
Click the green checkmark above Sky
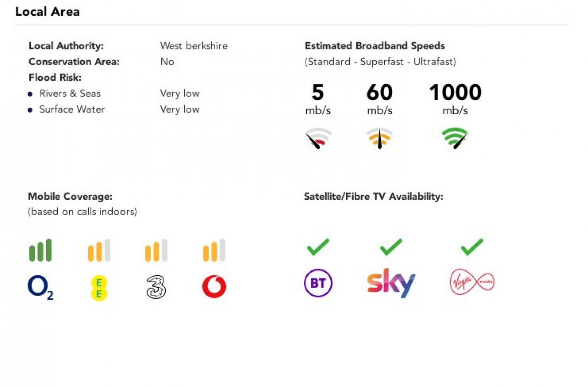click(391, 247)
